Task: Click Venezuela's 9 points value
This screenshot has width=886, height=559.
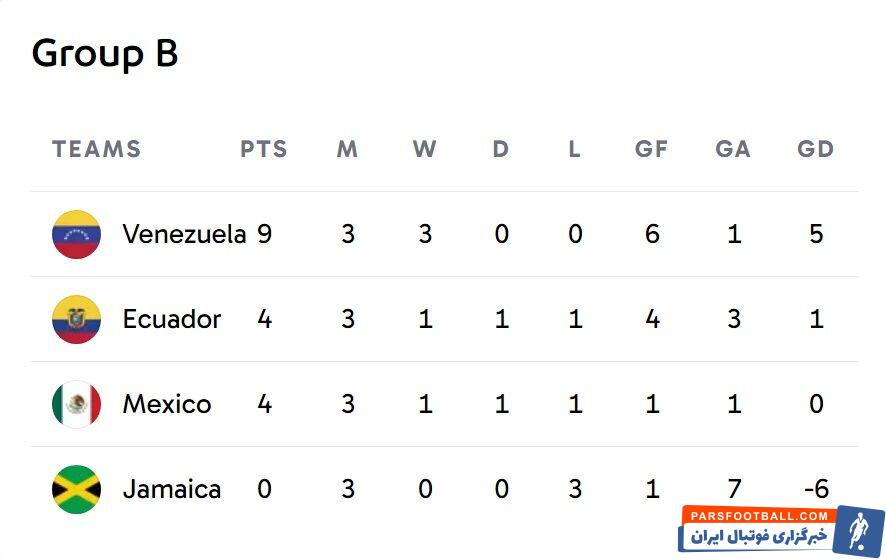Action: coord(264,235)
